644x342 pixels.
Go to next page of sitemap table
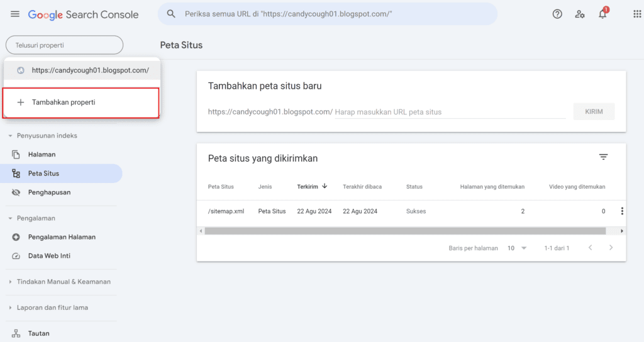click(611, 248)
